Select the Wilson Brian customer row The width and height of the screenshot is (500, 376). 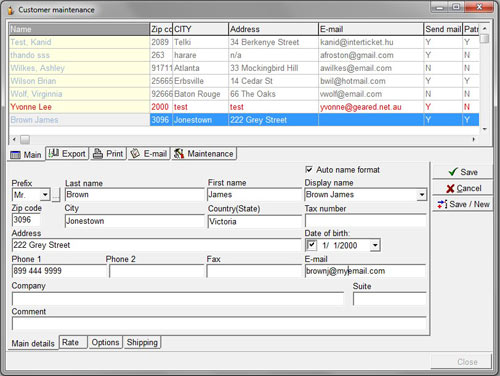244,81
